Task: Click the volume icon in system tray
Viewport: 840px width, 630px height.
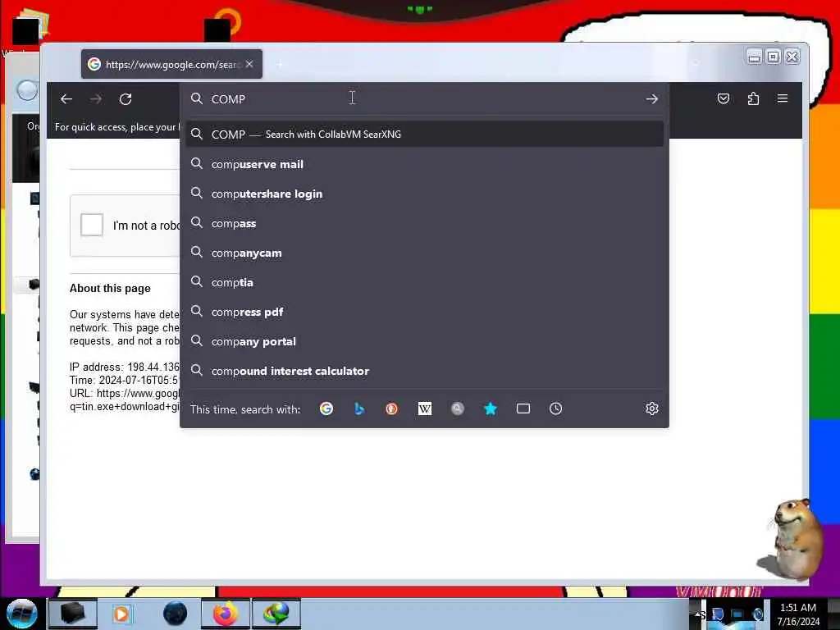Action: (758, 614)
